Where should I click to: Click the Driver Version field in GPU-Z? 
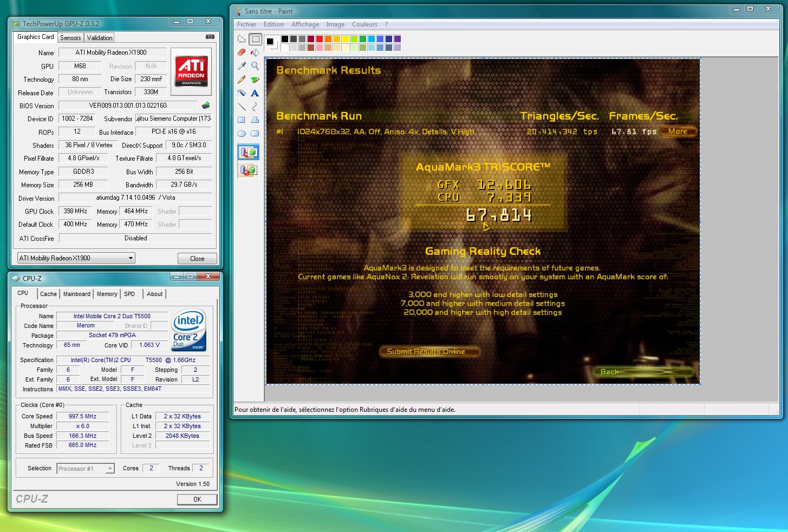[135, 198]
